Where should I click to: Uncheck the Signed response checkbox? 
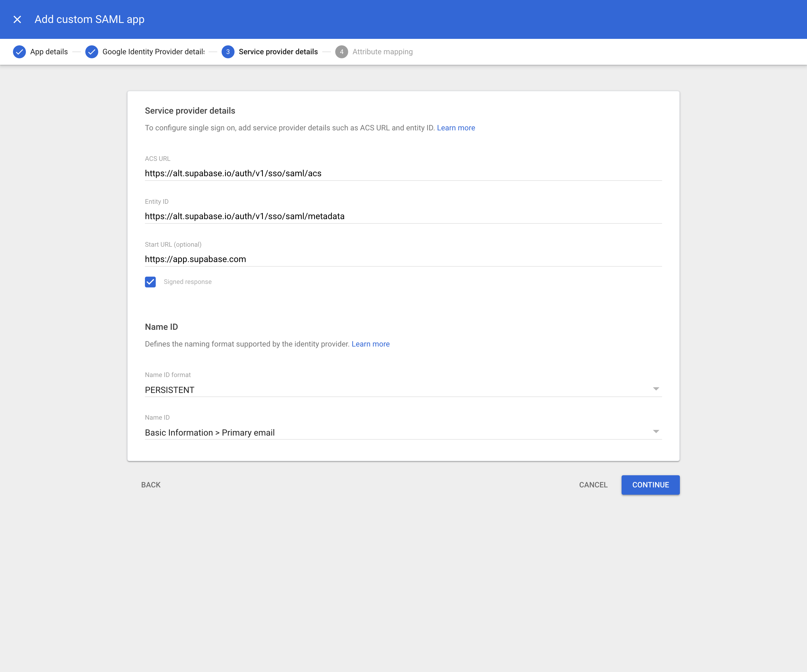(150, 282)
